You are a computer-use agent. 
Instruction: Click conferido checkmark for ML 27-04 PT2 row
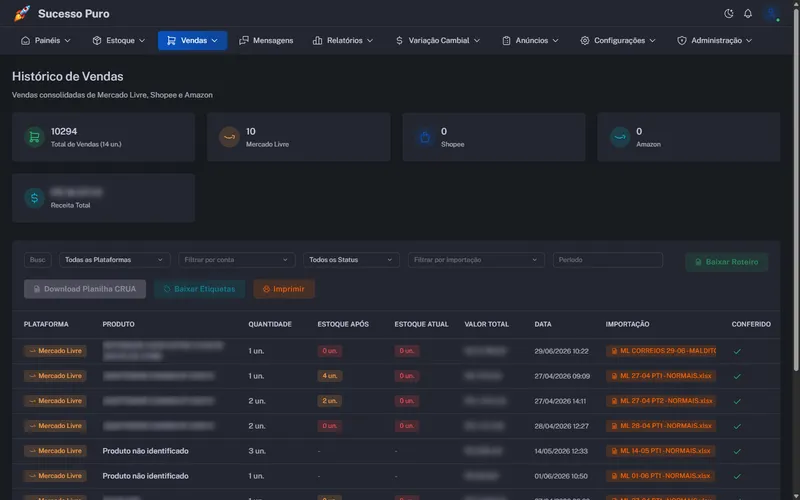[737, 402]
